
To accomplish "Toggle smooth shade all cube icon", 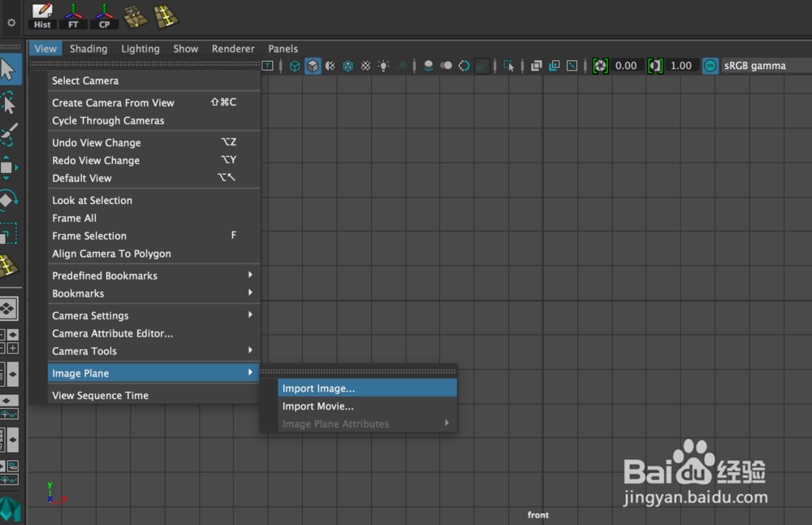I will (313, 66).
